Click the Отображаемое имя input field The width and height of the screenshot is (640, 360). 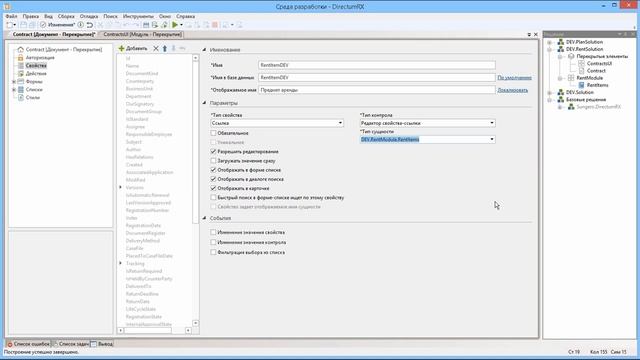click(x=377, y=90)
